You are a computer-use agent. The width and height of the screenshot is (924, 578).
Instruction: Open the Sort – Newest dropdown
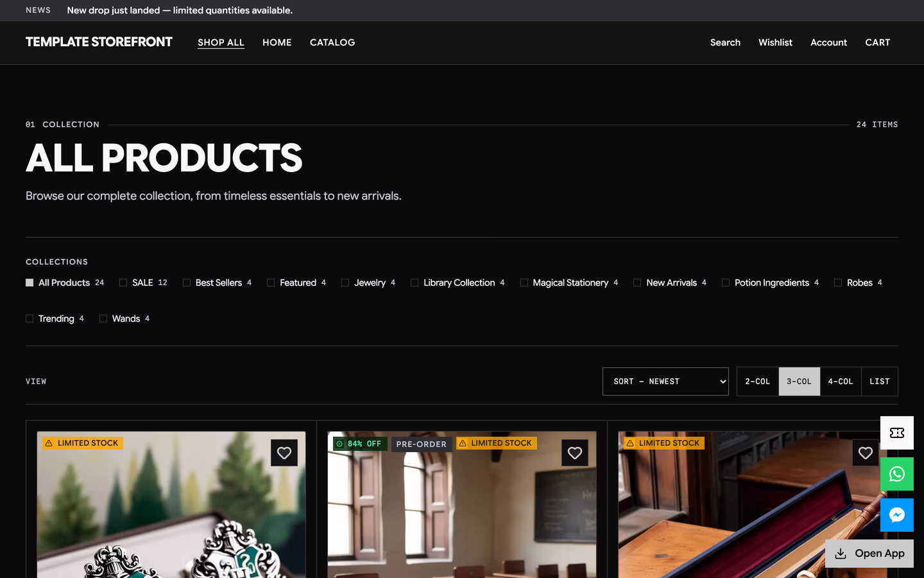click(x=665, y=381)
